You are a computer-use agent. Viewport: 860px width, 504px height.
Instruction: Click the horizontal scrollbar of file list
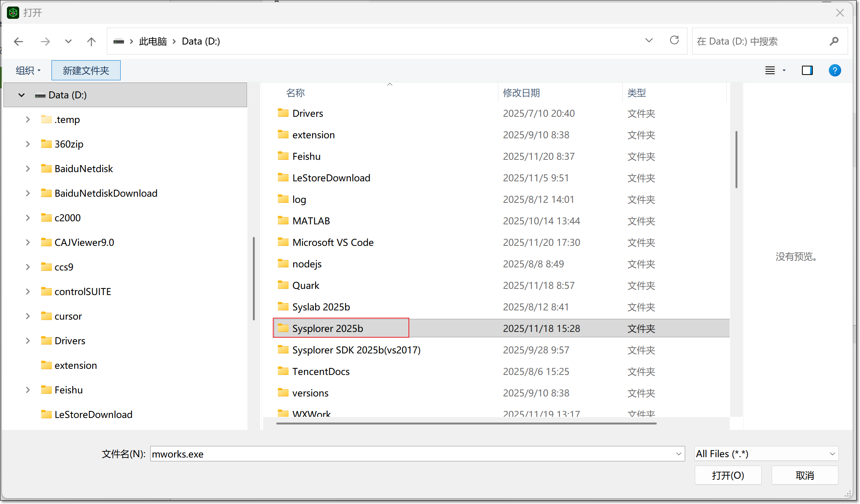(466, 423)
